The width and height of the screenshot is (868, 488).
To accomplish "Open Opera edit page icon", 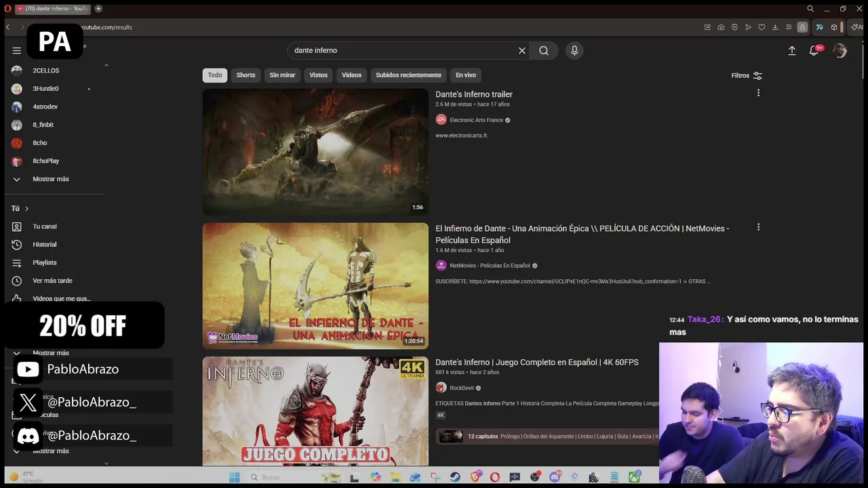I will 707,27.
